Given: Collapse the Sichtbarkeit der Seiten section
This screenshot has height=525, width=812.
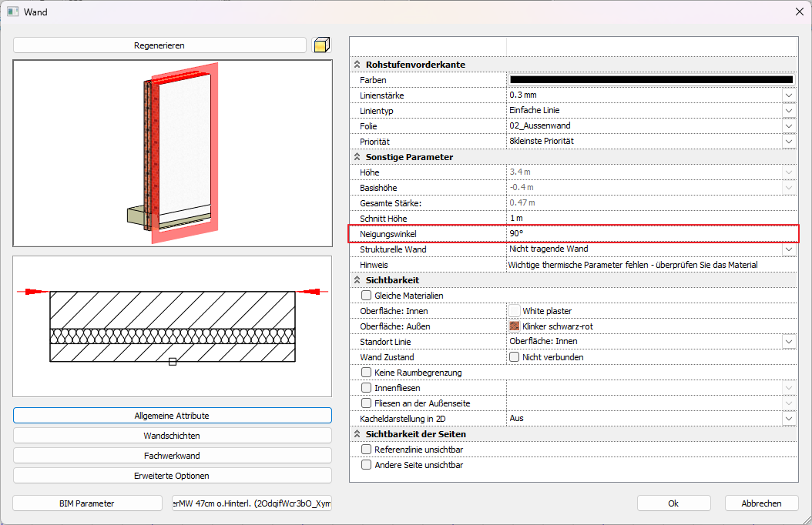Looking at the screenshot, I should pyautogui.click(x=357, y=434).
